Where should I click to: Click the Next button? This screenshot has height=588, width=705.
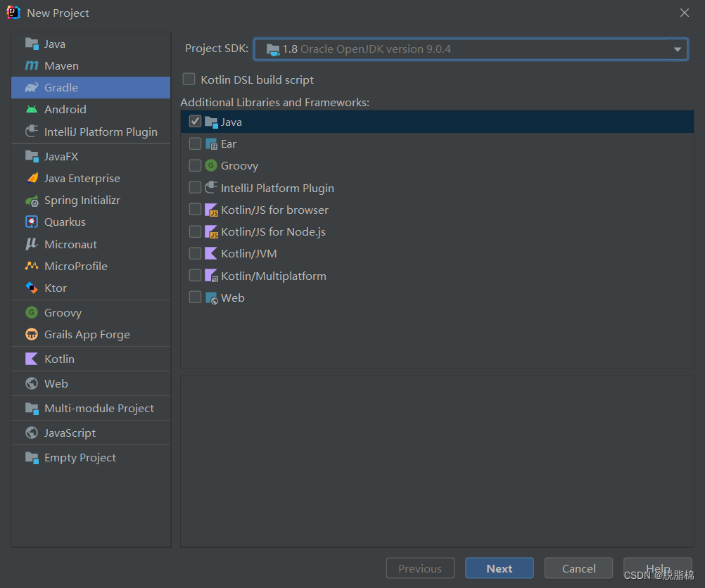[499, 568]
